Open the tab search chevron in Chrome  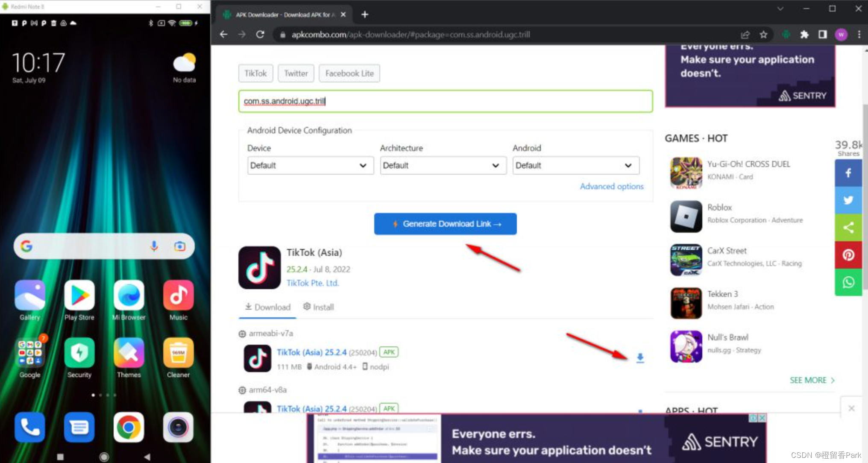(780, 9)
